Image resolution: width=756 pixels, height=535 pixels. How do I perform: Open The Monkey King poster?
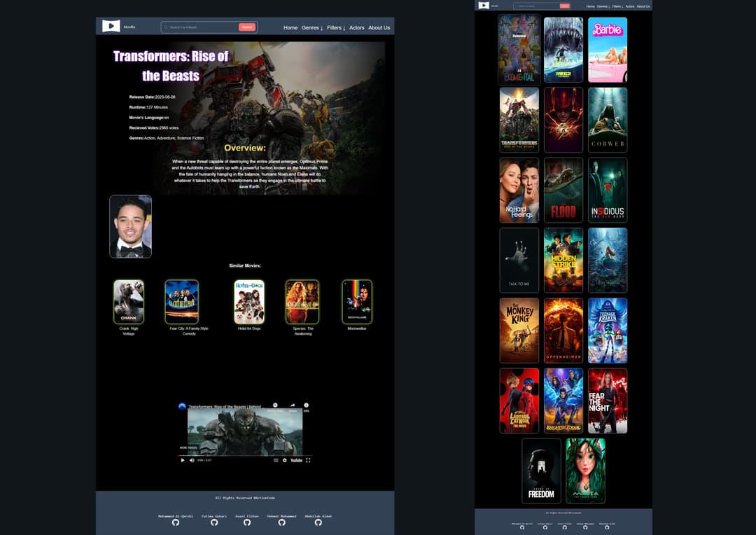click(x=519, y=331)
